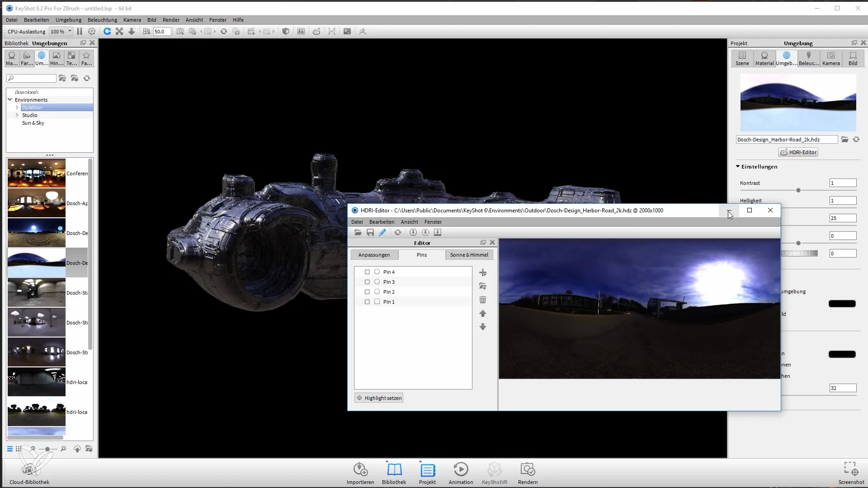This screenshot has width=868, height=488.
Task: Move pin up with arrow icon
Action: (483, 313)
